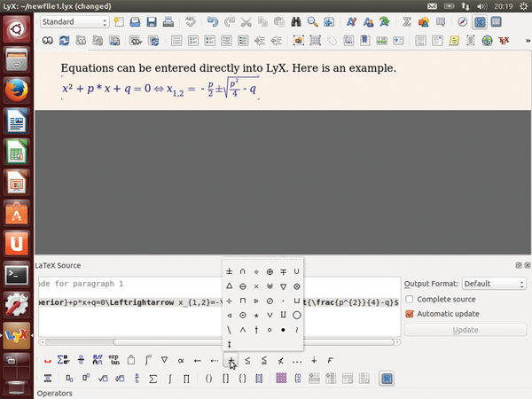
Task: Insert an integral sign
Action: tap(169, 379)
